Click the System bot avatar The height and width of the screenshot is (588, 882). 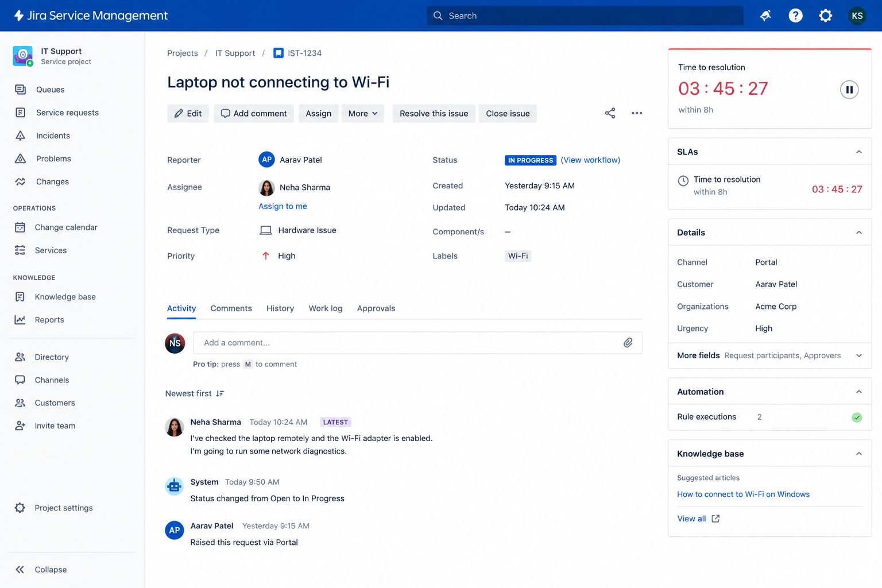175,486
